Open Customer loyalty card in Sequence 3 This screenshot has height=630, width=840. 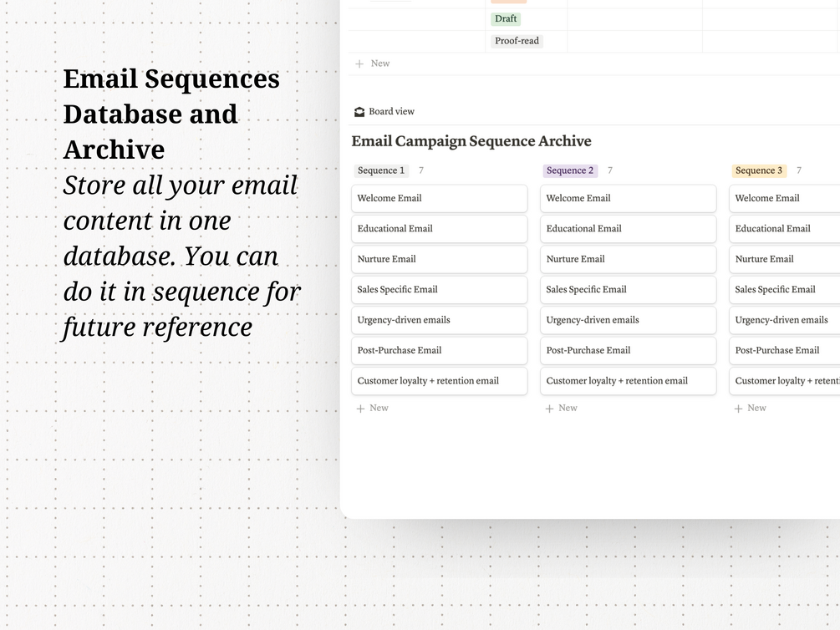click(x=785, y=381)
